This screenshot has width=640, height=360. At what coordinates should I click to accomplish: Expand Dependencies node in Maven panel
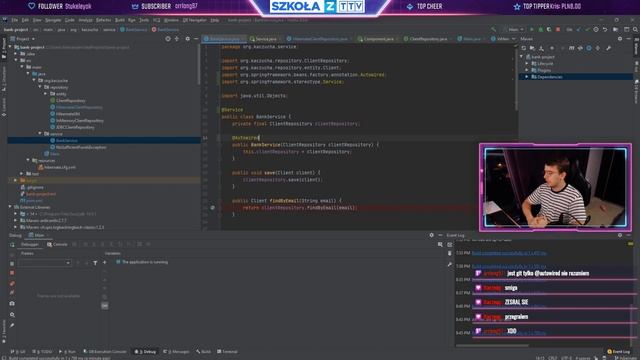tap(527, 77)
